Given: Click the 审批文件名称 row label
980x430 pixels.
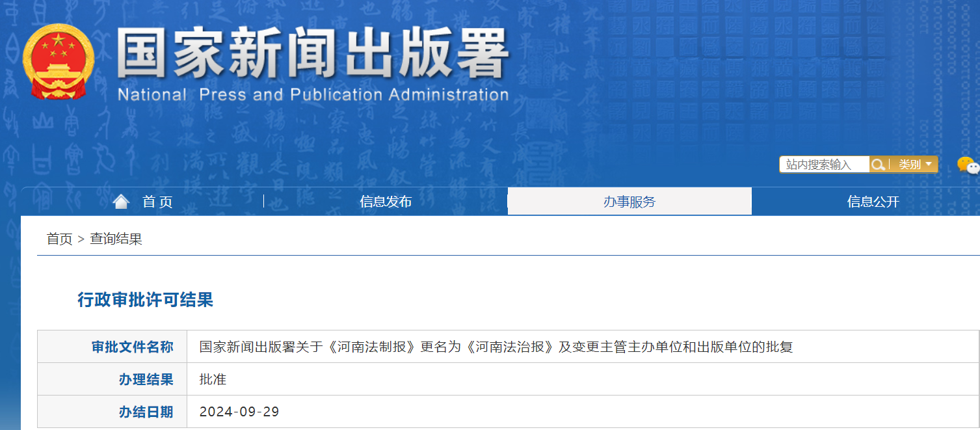Looking at the screenshot, I should tap(132, 347).
